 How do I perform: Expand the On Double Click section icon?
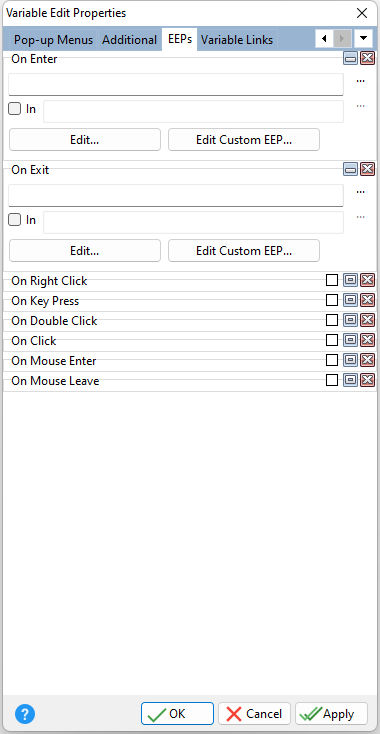tap(350, 320)
